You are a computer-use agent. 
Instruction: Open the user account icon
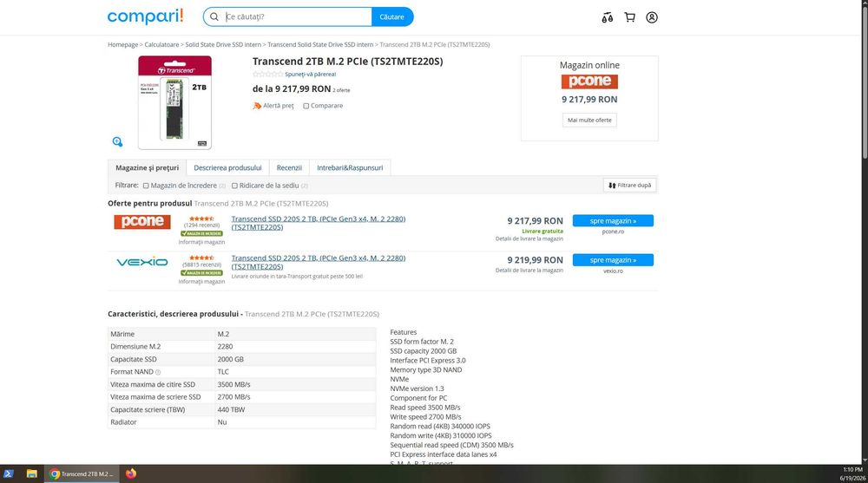click(x=652, y=17)
